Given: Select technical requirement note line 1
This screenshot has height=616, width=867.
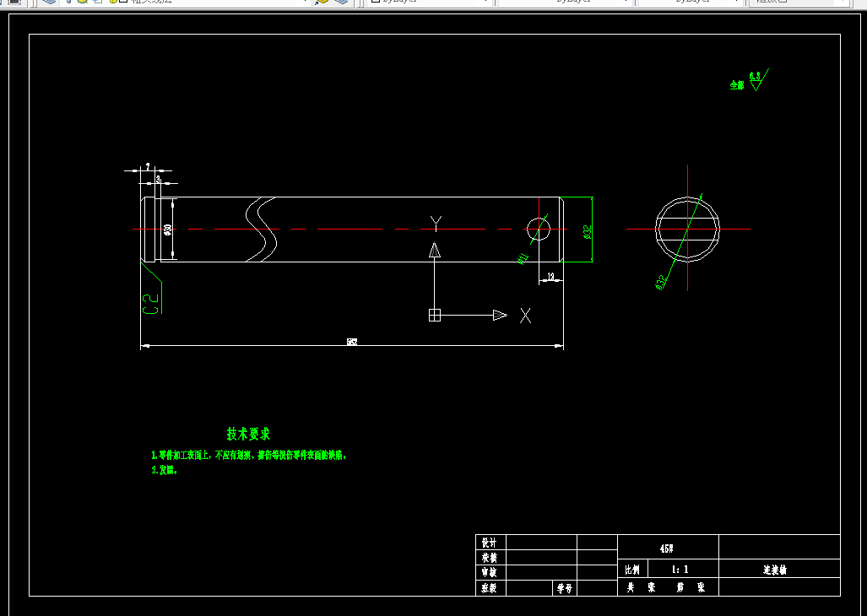Looking at the screenshot, I should point(249,455).
